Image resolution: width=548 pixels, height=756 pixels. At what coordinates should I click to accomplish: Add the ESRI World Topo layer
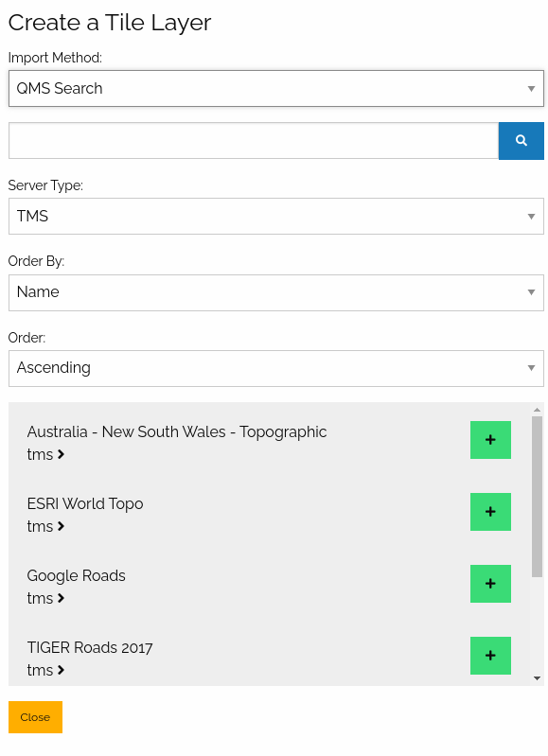[490, 512]
